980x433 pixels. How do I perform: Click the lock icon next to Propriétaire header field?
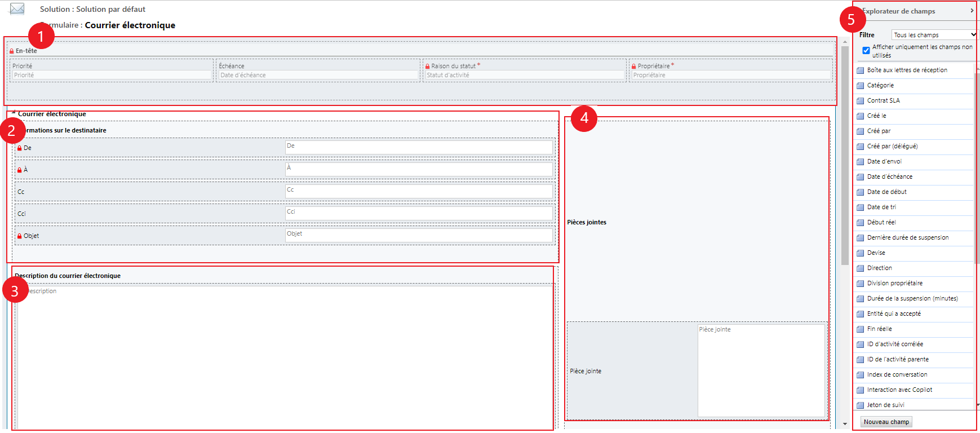click(633, 67)
